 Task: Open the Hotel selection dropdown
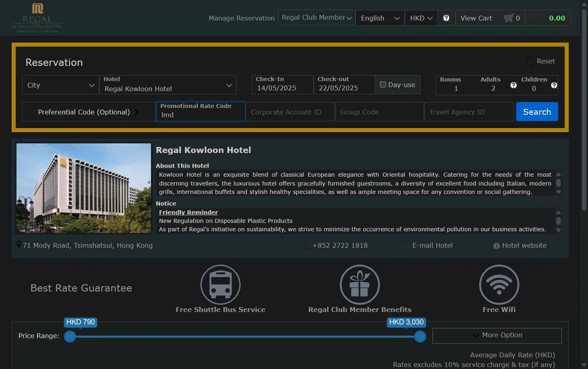coord(168,85)
